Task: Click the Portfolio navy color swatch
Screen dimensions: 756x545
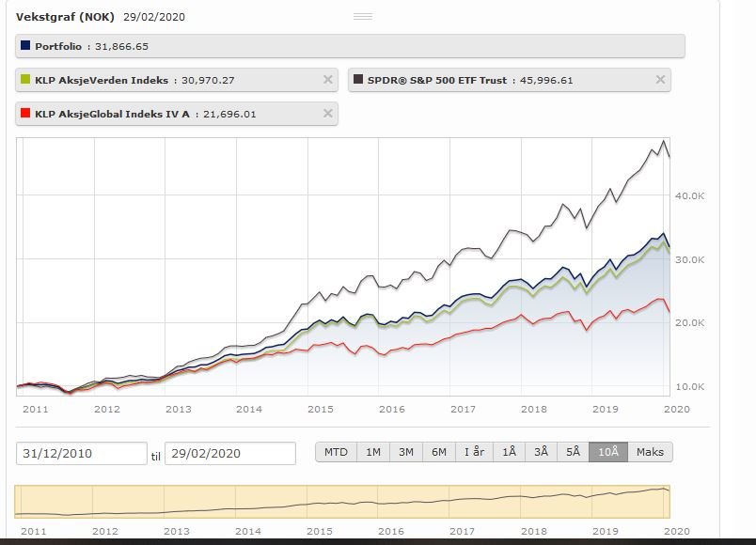Action: tap(25, 45)
